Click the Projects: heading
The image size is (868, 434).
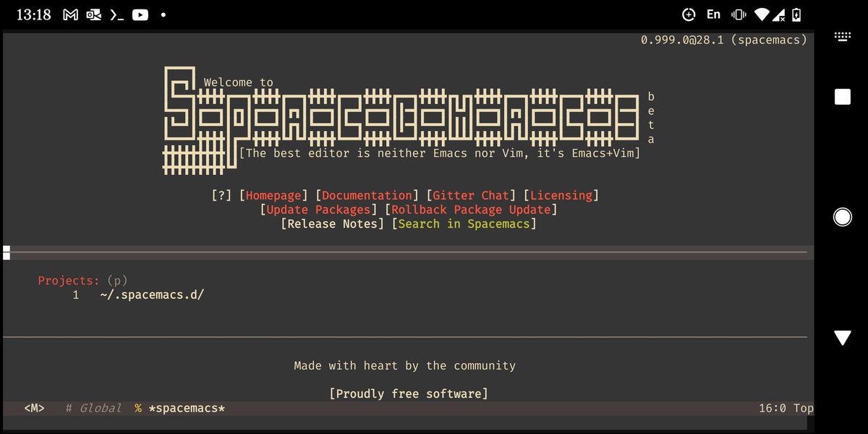click(69, 281)
